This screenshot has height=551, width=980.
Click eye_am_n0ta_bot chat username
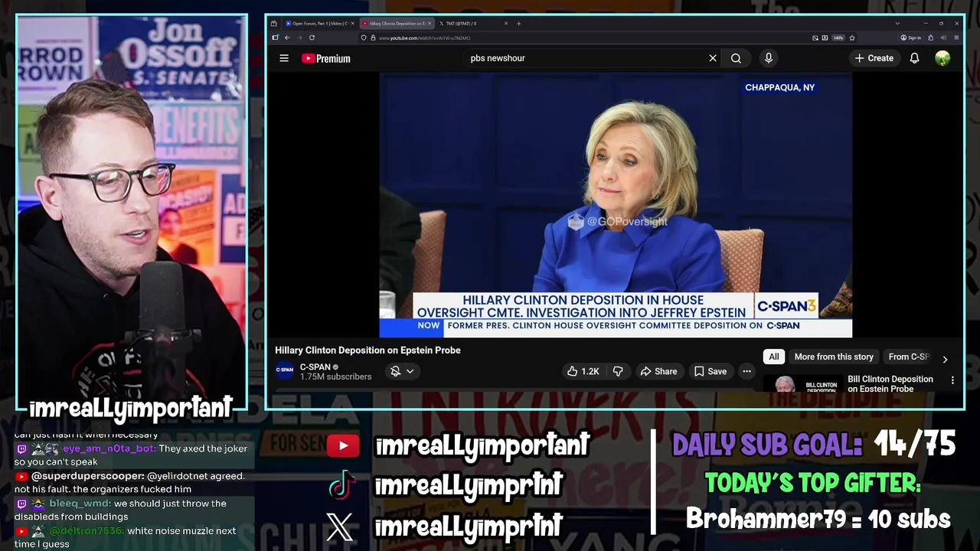(109, 448)
